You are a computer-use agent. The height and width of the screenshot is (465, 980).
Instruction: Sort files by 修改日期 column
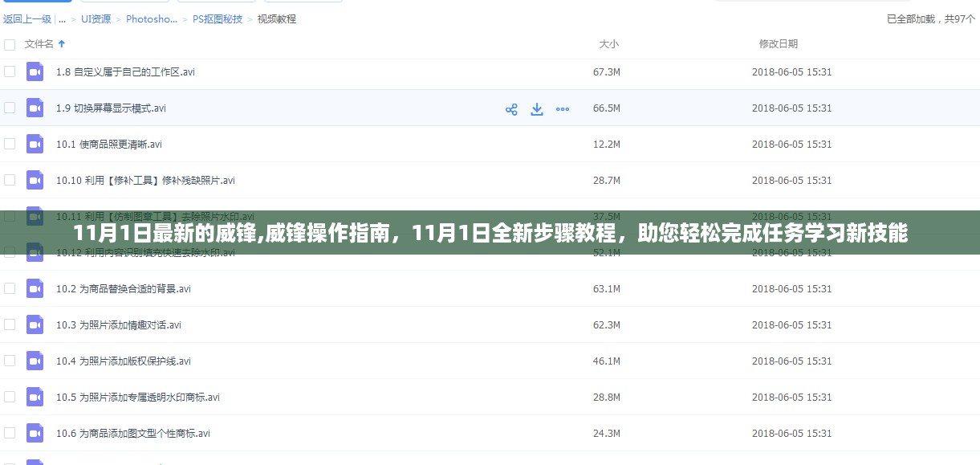(x=778, y=43)
